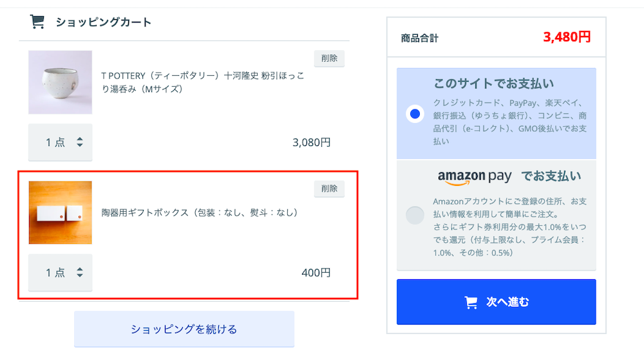Click the up-down arrow icon on yunomi quantity
The width and height of the screenshot is (644, 361).
click(x=80, y=142)
